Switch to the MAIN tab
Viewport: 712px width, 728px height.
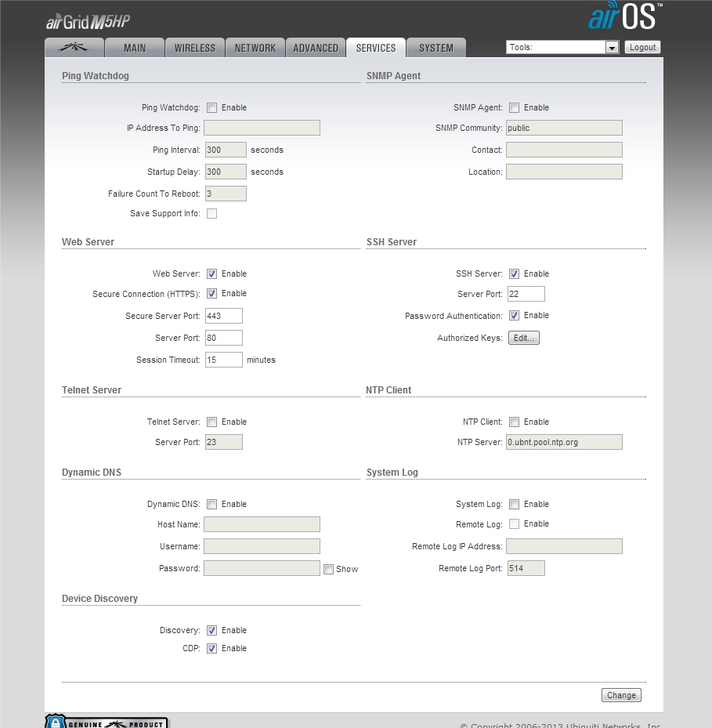[135, 48]
